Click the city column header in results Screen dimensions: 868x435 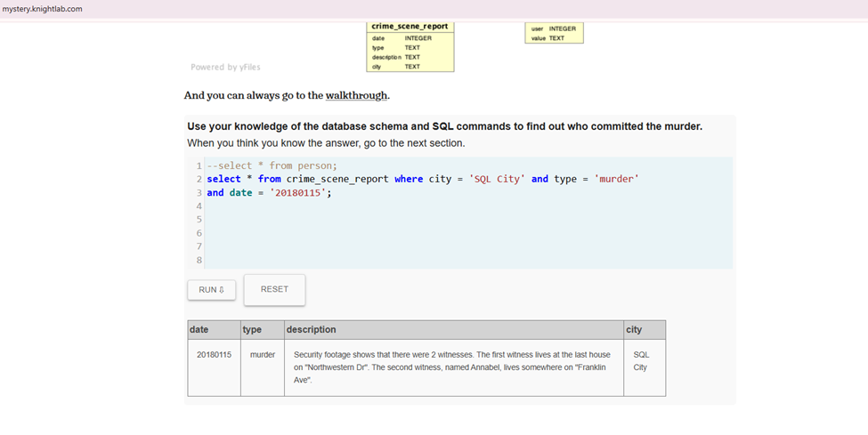click(634, 329)
